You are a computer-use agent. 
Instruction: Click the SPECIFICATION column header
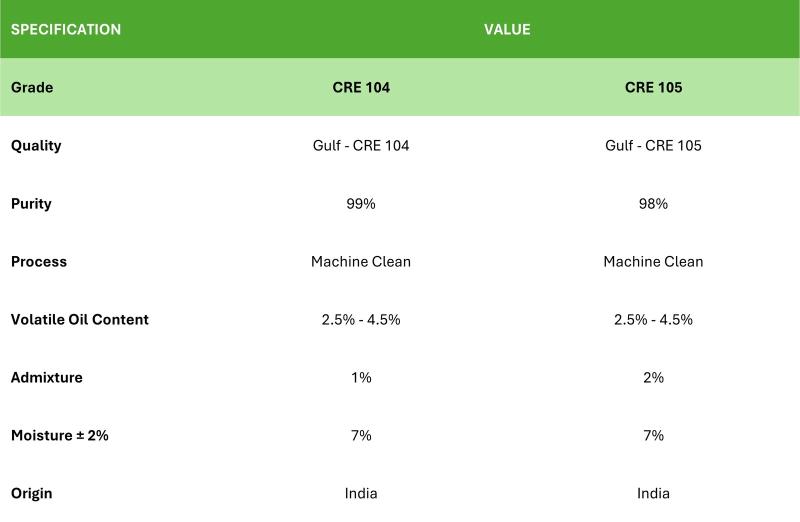(x=66, y=30)
